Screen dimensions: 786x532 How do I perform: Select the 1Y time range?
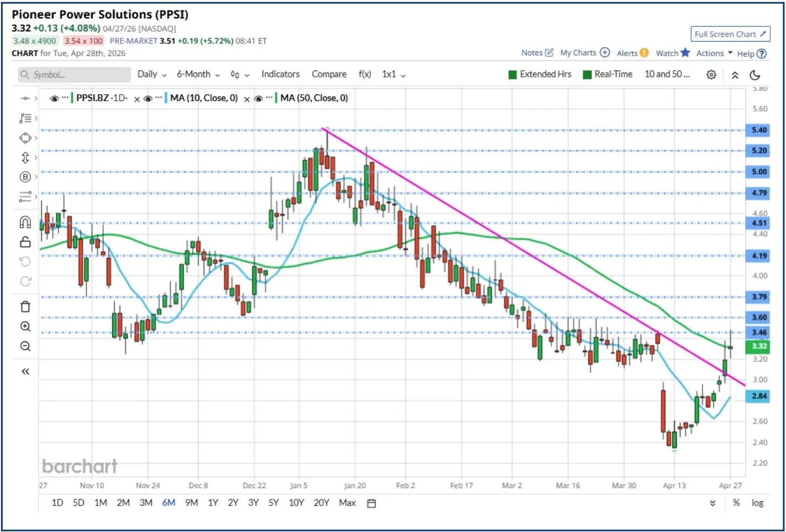[213, 503]
